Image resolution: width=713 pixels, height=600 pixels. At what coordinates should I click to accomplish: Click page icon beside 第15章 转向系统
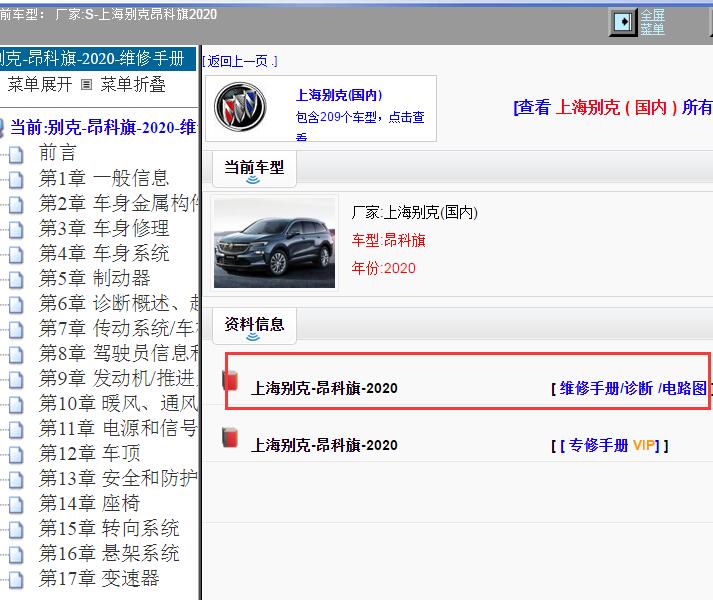[x=16, y=530]
